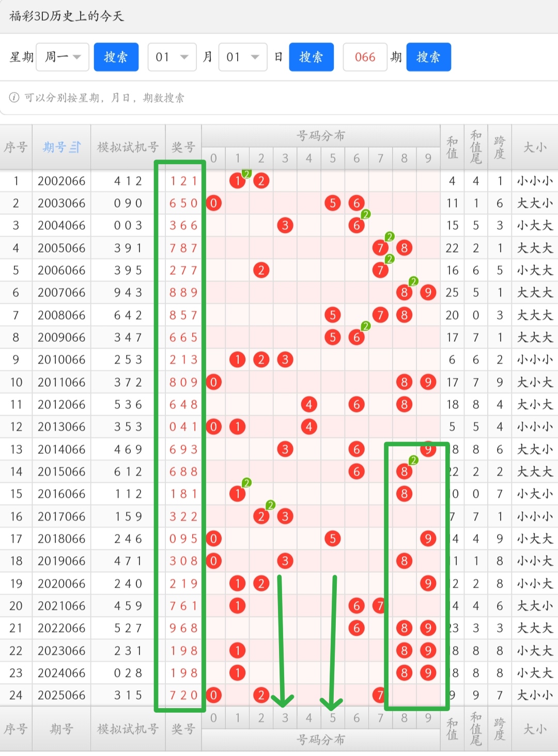Click red ball 4 in row 2012066
The image size is (558, 756).
(309, 404)
